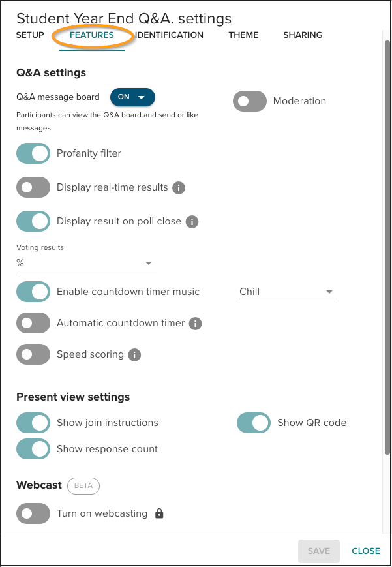Click the BETA badge next to Webcast
This screenshot has height=567, width=392.
(x=83, y=485)
